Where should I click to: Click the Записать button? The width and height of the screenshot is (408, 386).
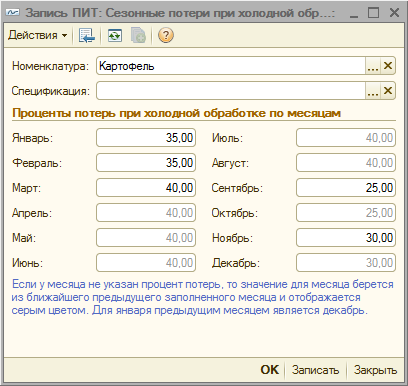[x=315, y=370]
